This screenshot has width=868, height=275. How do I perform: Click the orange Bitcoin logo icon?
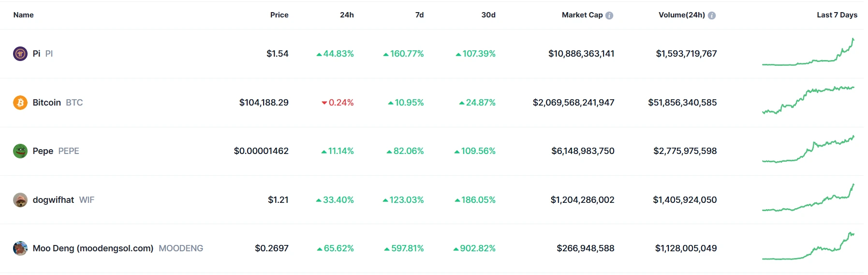pyautogui.click(x=20, y=103)
